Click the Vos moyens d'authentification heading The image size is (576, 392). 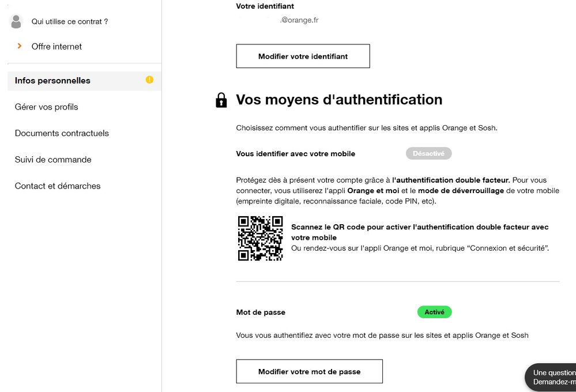(339, 100)
